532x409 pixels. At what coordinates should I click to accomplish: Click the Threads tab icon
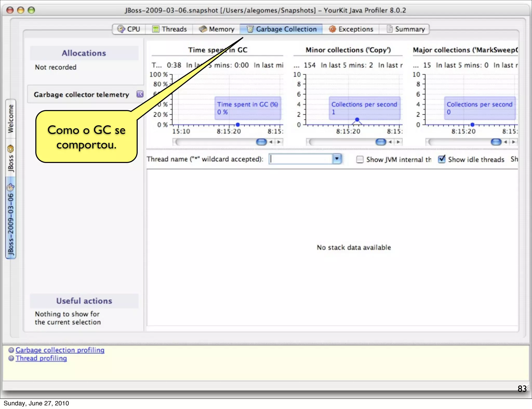click(x=155, y=29)
